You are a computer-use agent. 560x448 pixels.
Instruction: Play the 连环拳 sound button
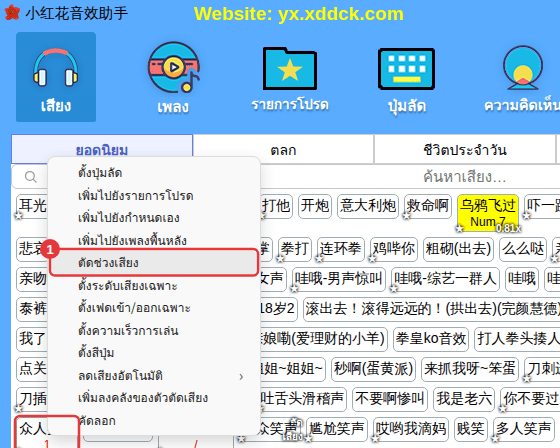341,249
